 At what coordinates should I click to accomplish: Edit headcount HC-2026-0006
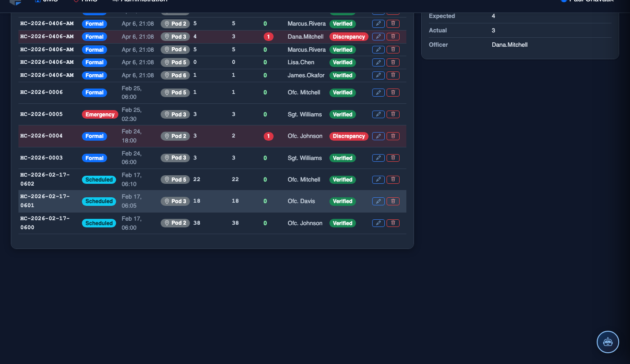(x=378, y=93)
